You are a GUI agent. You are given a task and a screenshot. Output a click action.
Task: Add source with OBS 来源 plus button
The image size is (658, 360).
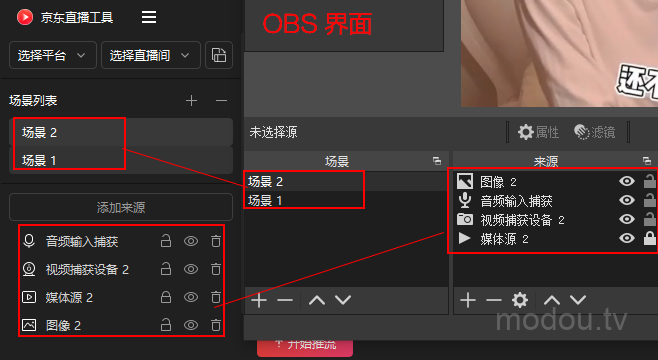[468, 300]
